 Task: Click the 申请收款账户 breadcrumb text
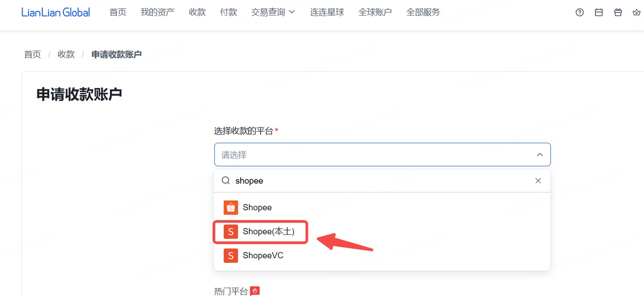click(116, 54)
